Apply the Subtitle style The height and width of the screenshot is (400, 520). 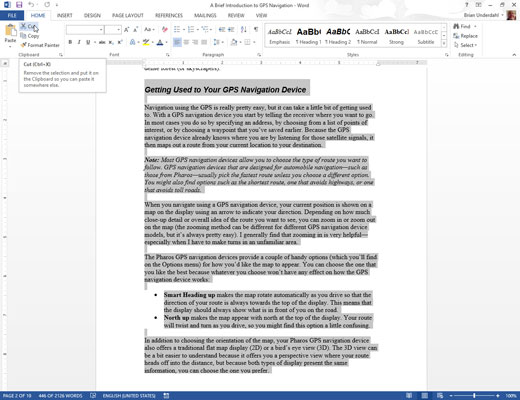point(426,36)
